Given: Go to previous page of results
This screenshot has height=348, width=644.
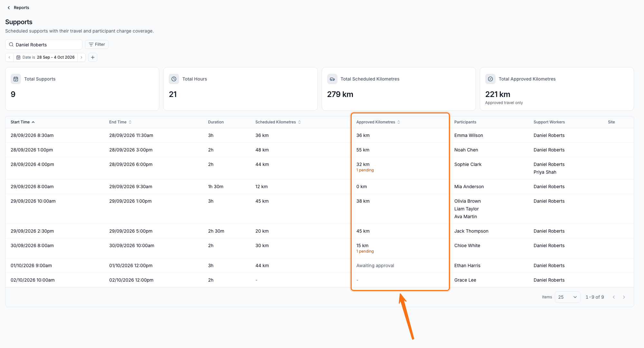Looking at the screenshot, I should point(614,297).
